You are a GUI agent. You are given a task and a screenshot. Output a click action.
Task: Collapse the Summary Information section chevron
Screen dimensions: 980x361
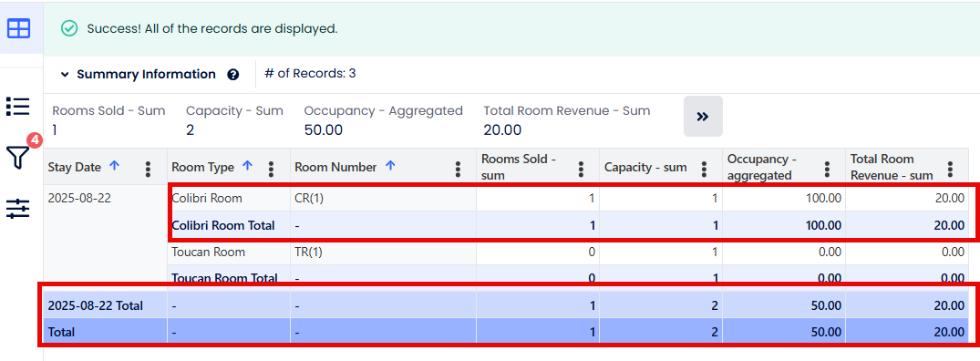coord(65,75)
